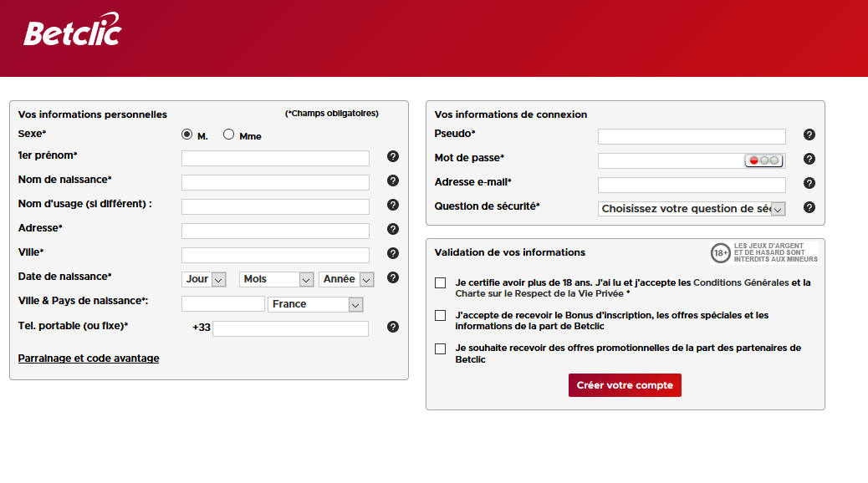
Task: Focus the phone number input after +33
Action: 291,328
